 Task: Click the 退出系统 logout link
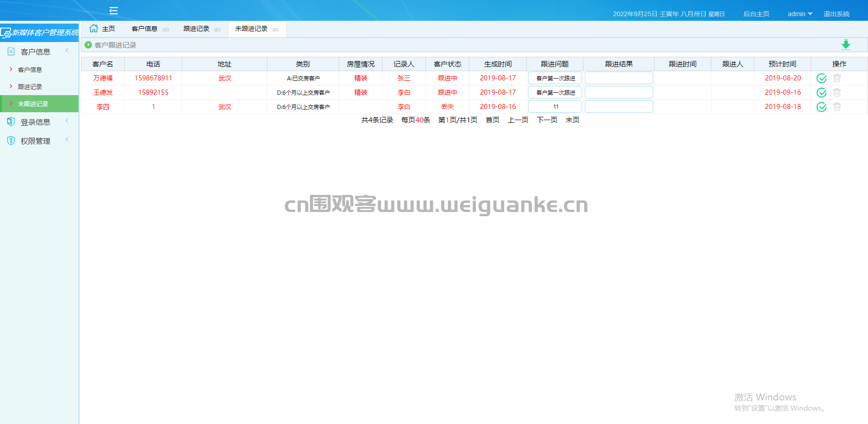(837, 14)
